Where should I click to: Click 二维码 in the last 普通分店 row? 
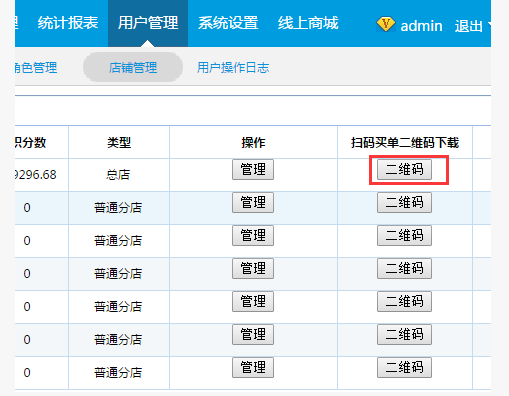pyautogui.click(x=404, y=368)
